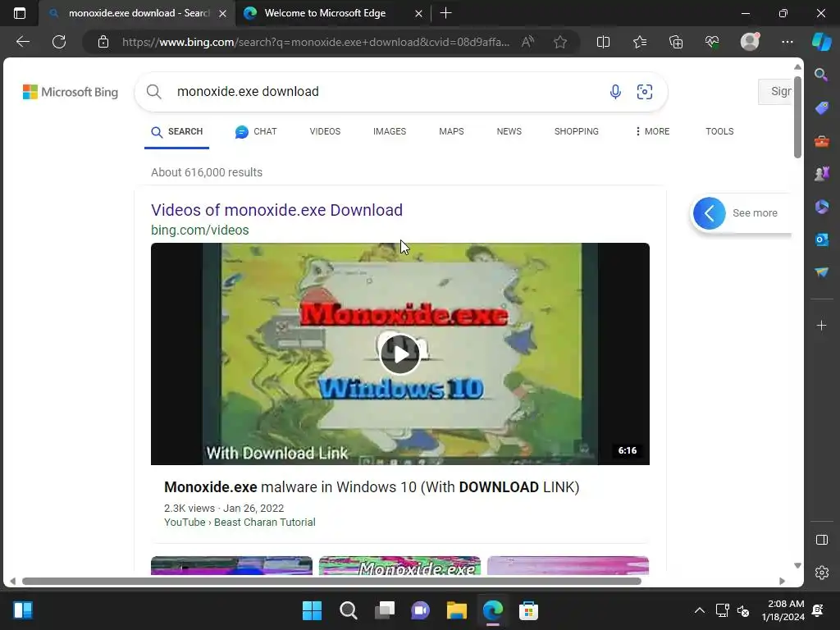Open sidebar settings gear icon
The height and width of the screenshot is (630, 840).
[821, 573]
